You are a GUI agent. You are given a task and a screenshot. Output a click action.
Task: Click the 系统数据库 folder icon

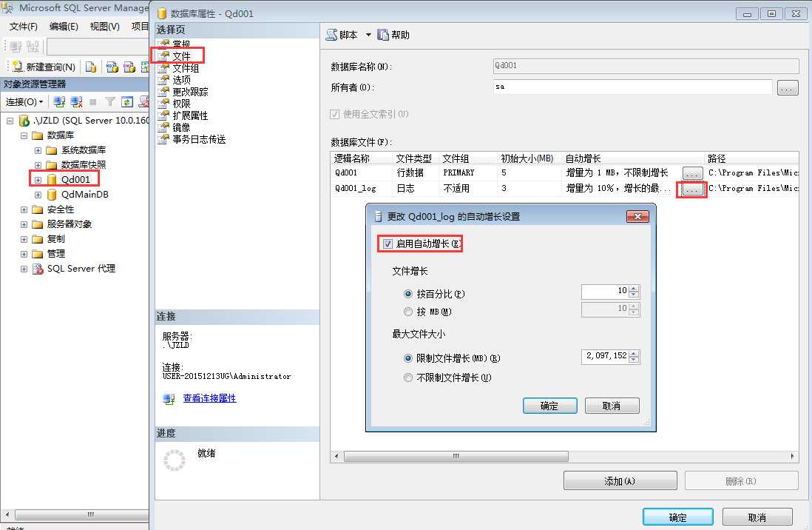(51, 150)
